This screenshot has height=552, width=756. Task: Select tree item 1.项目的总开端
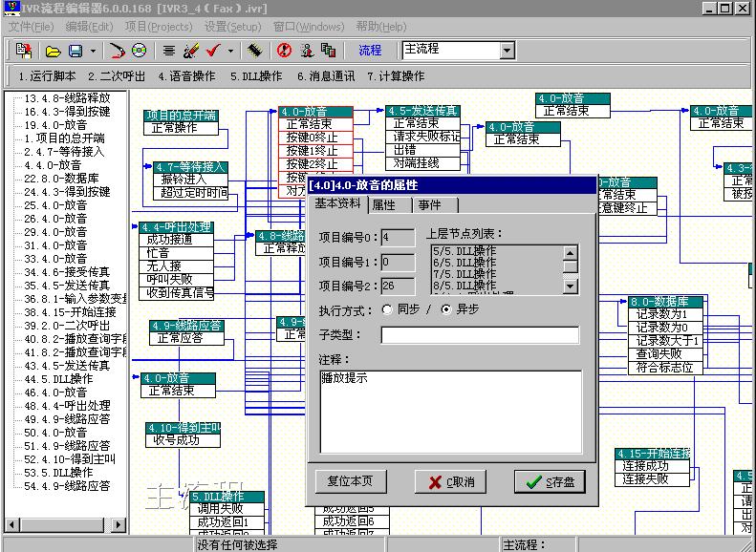[x=64, y=138]
